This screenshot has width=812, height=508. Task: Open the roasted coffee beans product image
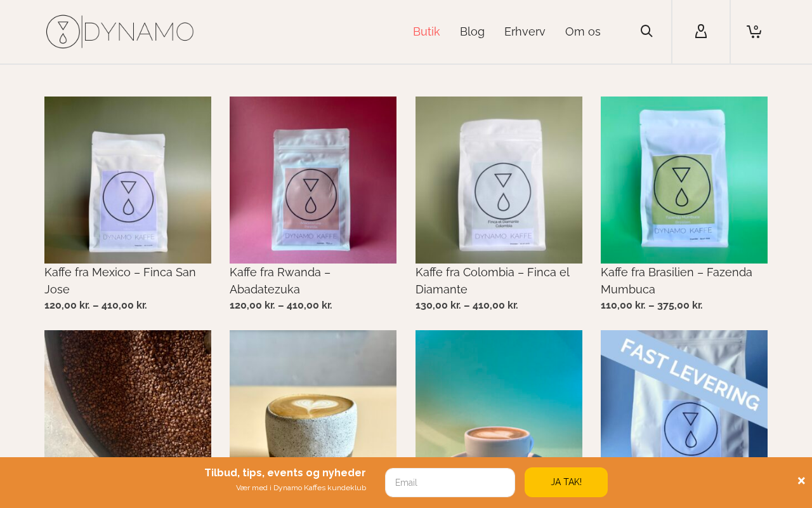(128, 394)
